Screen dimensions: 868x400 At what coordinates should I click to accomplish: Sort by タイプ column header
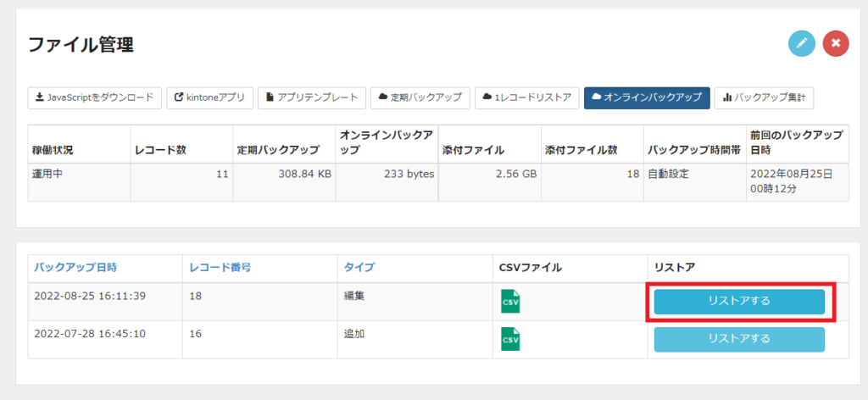click(x=359, y=268)
